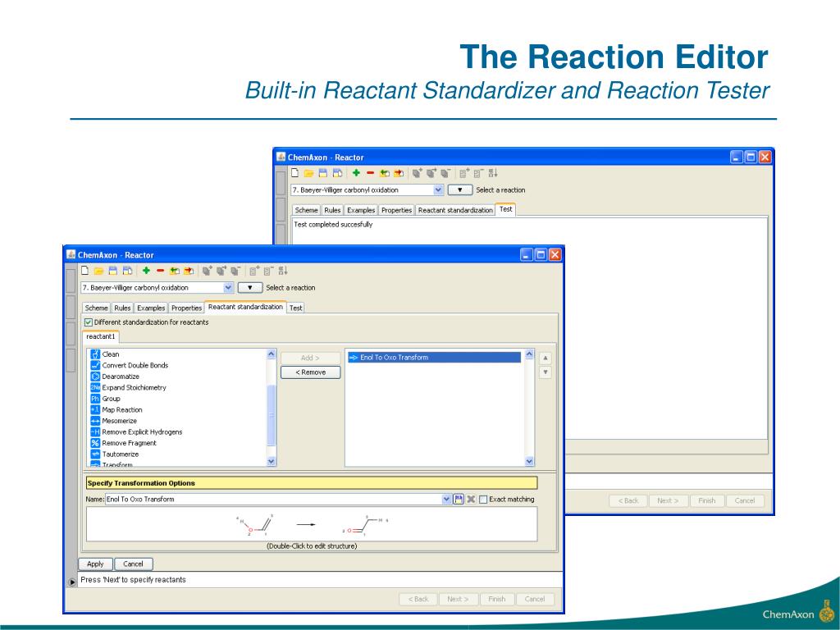Click move-up arrow button beside selected actions list
This screenshot has height=630, width=840.
coord(545,358)
